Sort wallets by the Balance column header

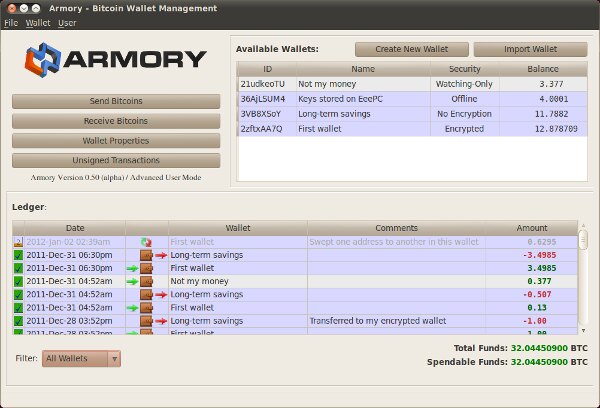pos(543,69)
